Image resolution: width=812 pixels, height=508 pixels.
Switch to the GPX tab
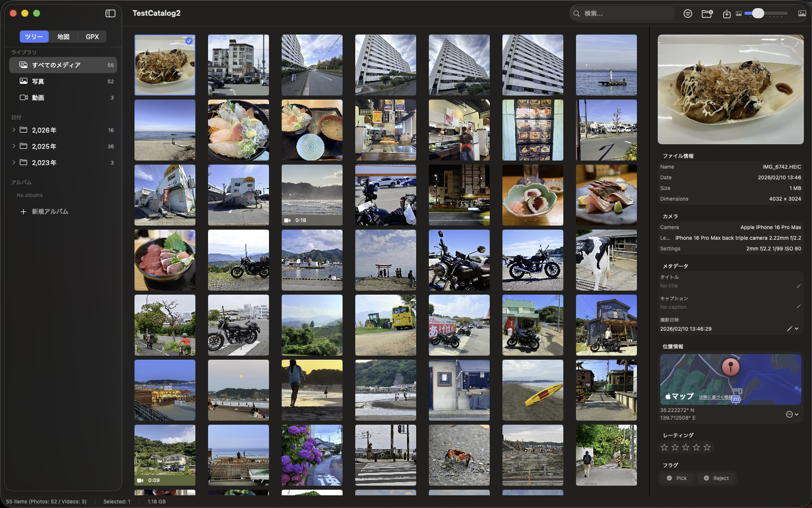click(92, 37)
